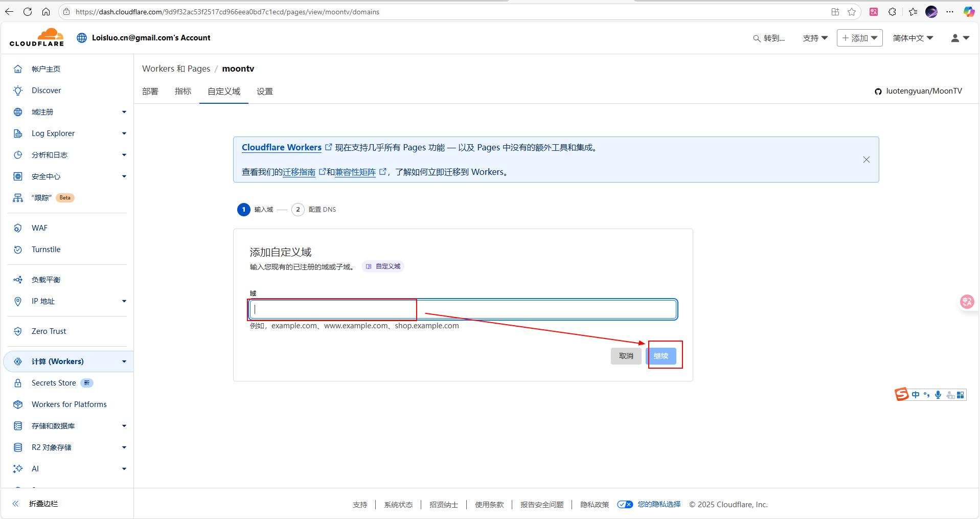Switch to the 指标 tab
The image size is (980, 519).
click(183, 92)
